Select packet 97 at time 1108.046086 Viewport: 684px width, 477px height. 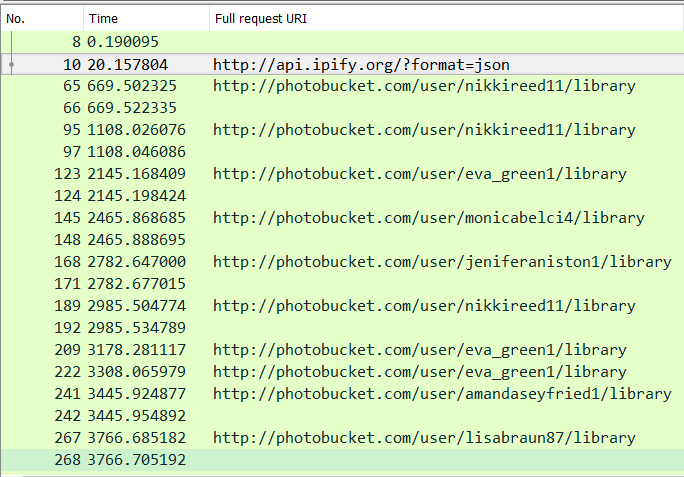[x=342, y=152]
